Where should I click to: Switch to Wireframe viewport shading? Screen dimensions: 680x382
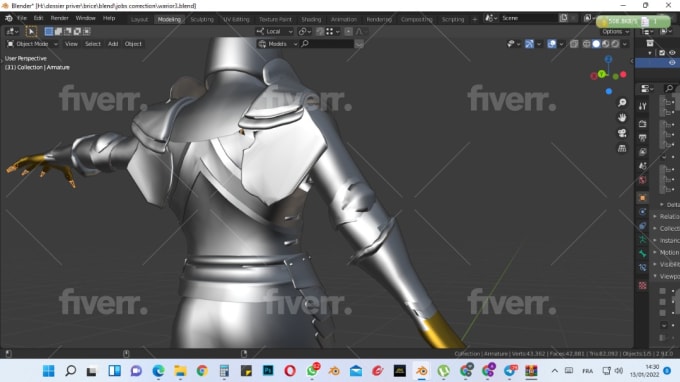[586, 44]
